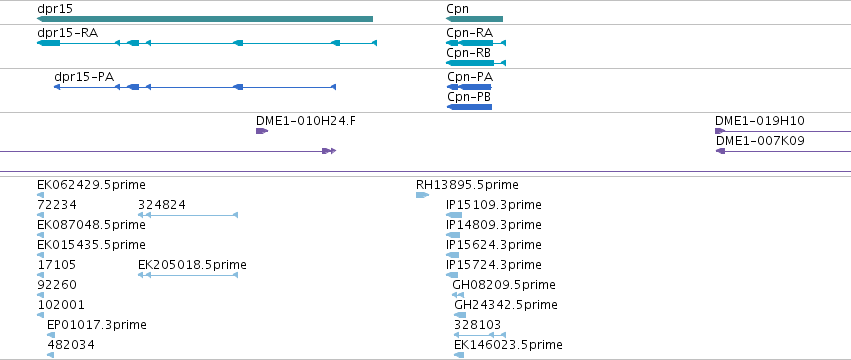Screen dimensions: 851x360
Task: Click the dpr15-RA transcript label
Action: (67, 33)
